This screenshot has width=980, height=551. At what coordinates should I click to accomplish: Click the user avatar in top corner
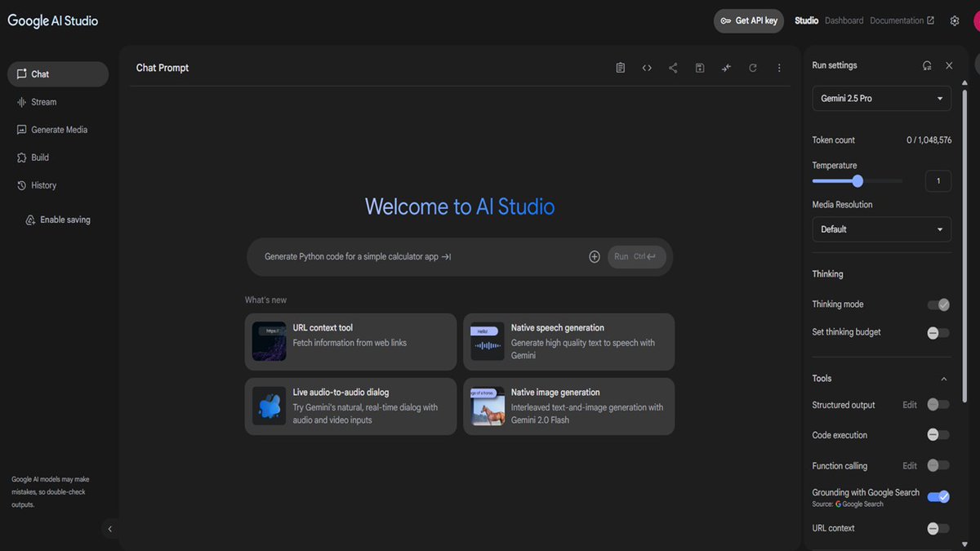click(x=976, y=20)
